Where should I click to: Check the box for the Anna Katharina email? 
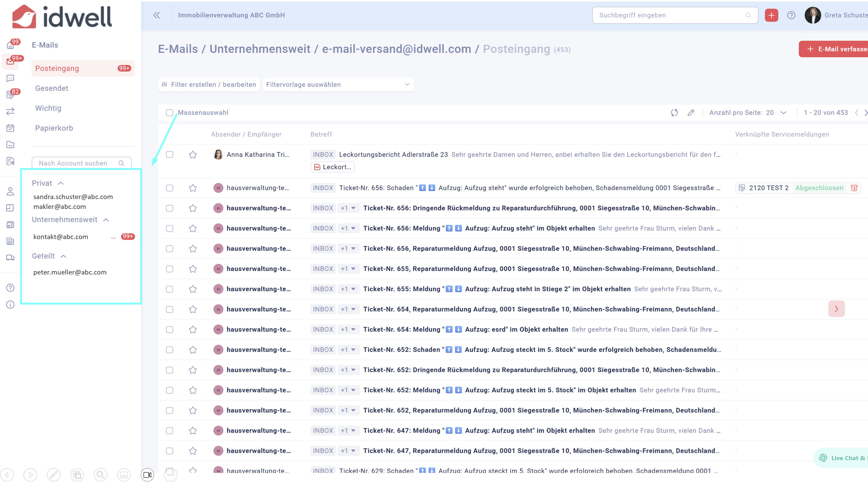coord(169,154)
